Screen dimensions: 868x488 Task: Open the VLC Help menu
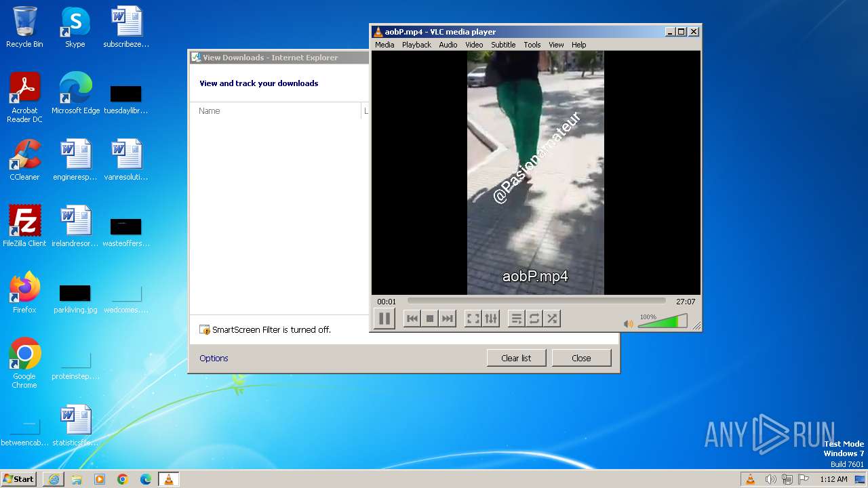point(578,45)
